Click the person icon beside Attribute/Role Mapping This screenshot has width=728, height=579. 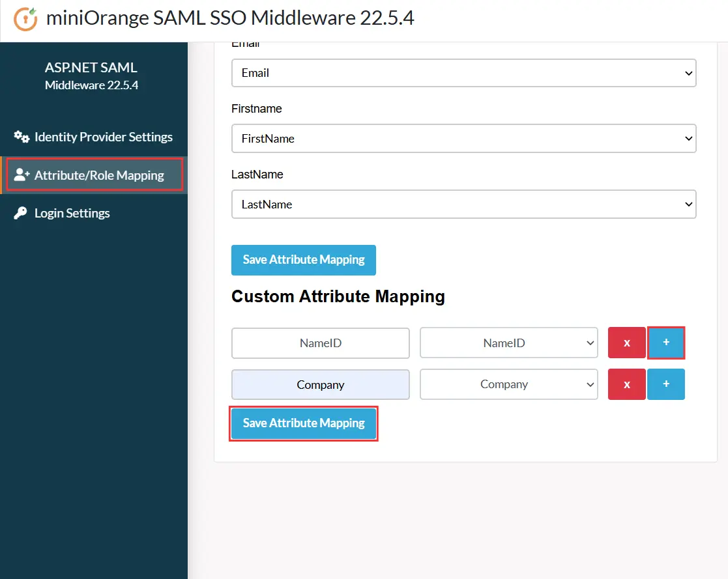21,174
